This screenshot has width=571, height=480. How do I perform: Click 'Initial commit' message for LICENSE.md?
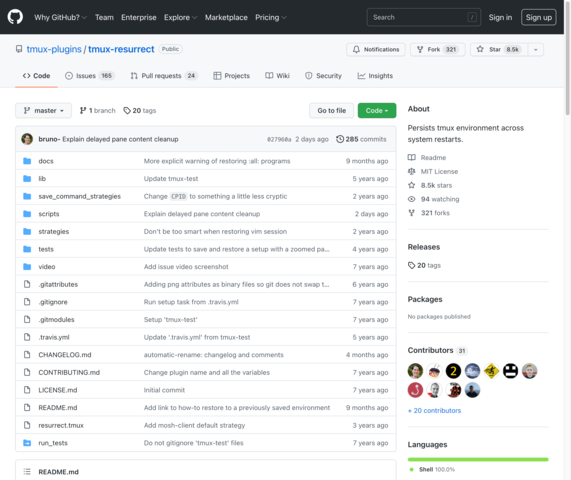click(x=164, y=390)
